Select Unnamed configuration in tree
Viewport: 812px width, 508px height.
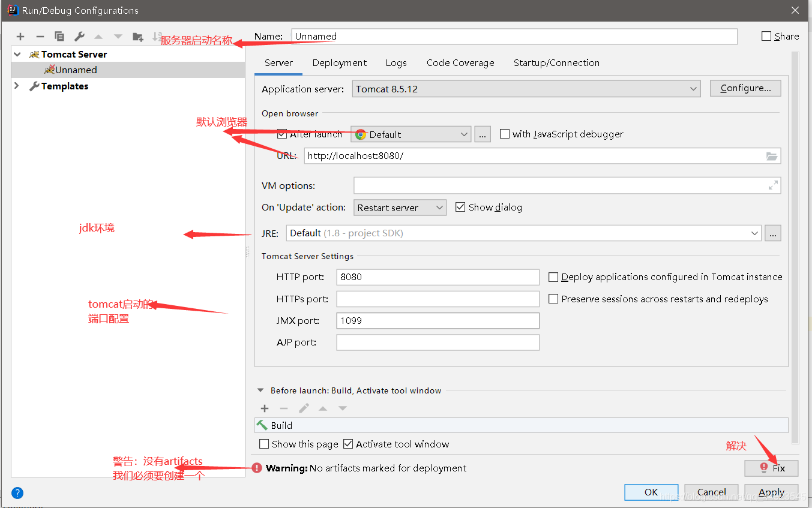[128, 70]
